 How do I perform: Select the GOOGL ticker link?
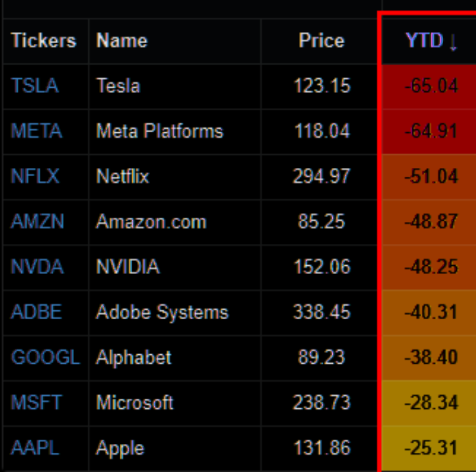pos(45,358)
